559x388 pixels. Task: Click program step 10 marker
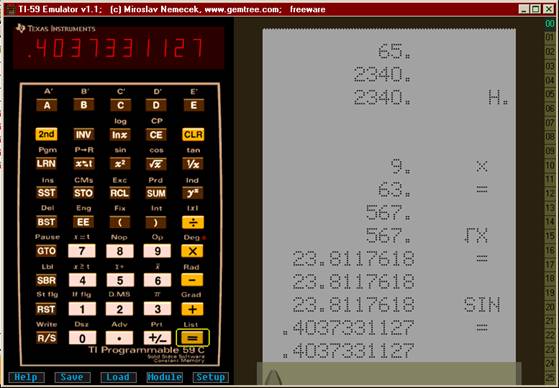[x=550, y=165]
